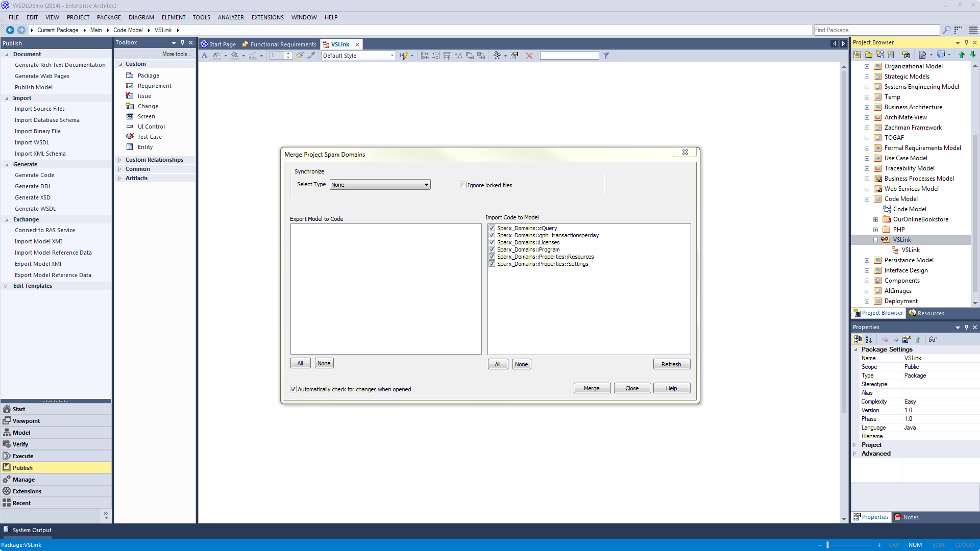Click the new model icon in Project Browser

pyautogui.click(x=857, y=55)
